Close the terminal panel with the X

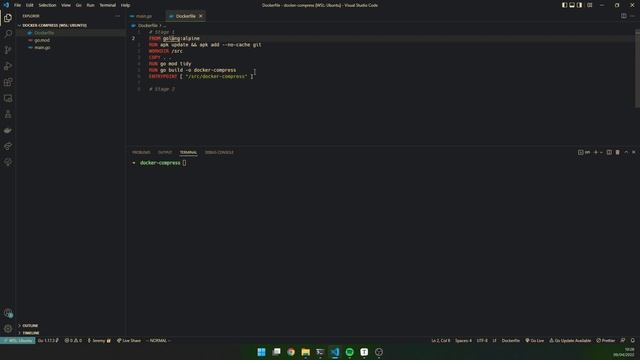(634, 152)
